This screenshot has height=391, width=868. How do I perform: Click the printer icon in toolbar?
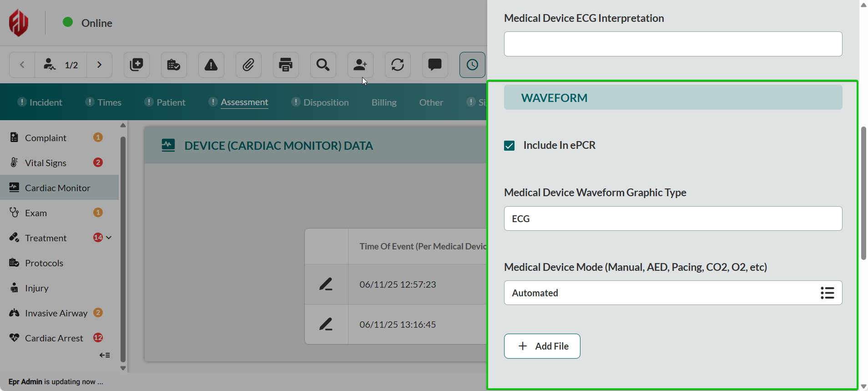pos(286,65)
